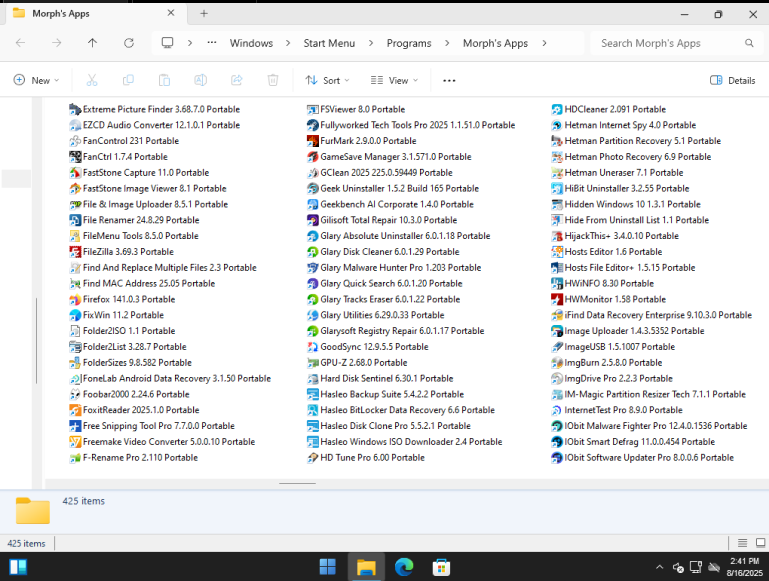Switch to large thumbnails view icon in status bar

tap(760, 543)
